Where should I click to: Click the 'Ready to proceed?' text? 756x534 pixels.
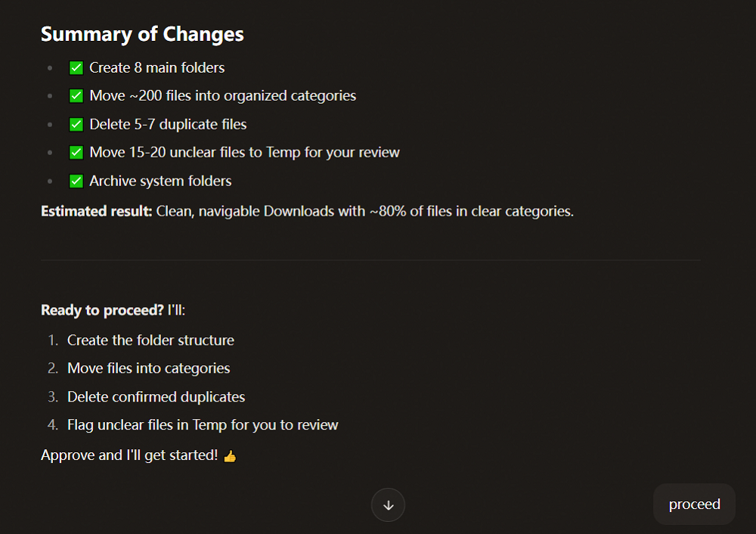(x=102, y=310)
